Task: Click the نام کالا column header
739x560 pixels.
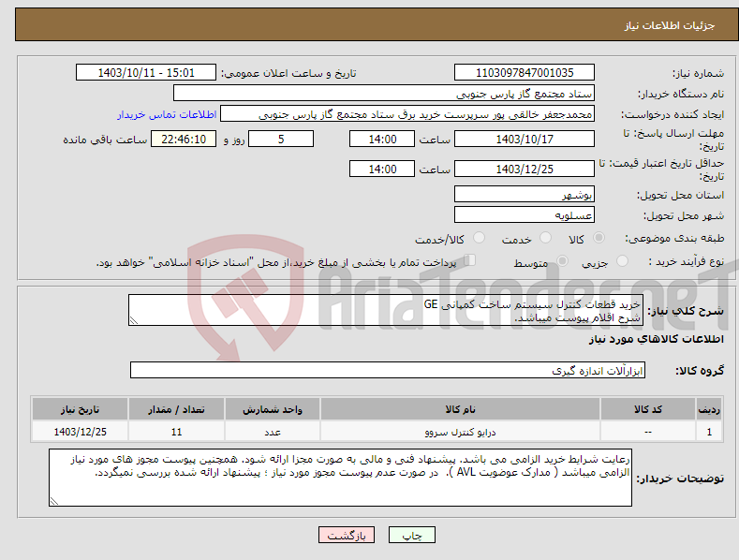Action: [460, 409]
